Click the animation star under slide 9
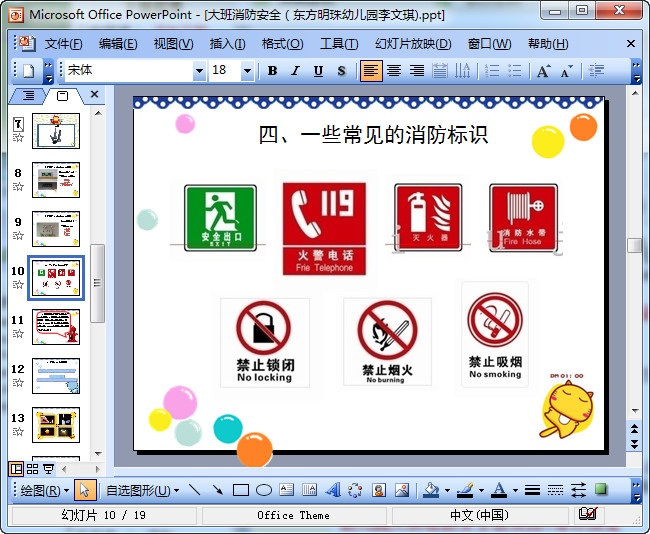Image resolution: width=650 pixels, height=534 pixels. (x=18, y=235)
